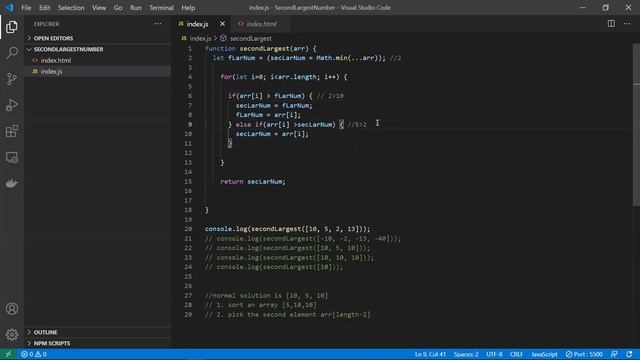
Task: Click the return secLarNum; line
Action: click(253, 182)
